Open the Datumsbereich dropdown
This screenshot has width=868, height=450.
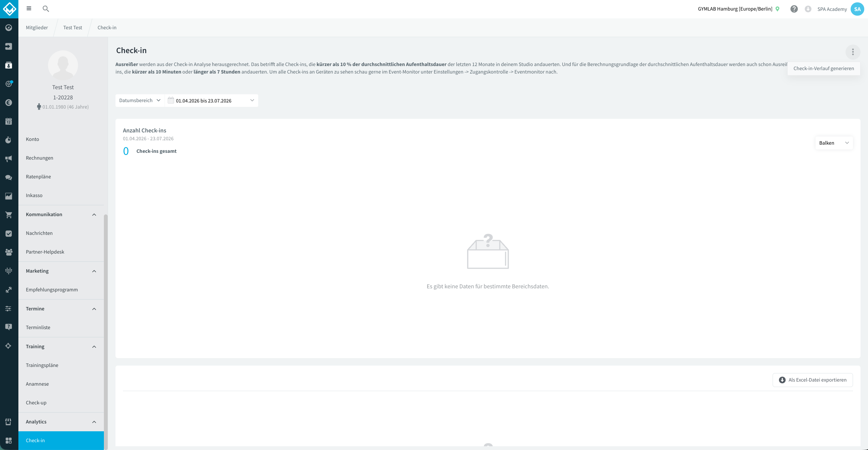coord(140,100)
